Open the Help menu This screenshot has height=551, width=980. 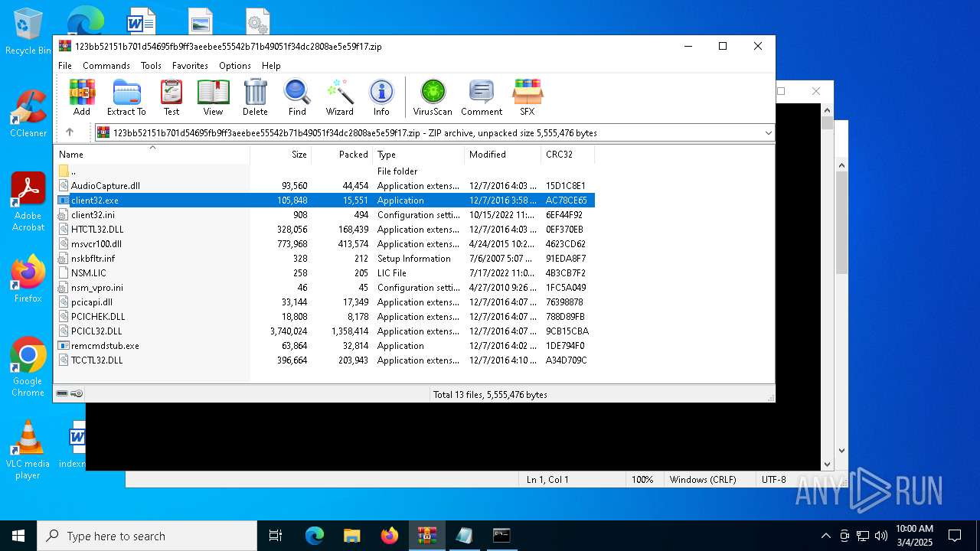pyautogui.click(x=271, y=66)
